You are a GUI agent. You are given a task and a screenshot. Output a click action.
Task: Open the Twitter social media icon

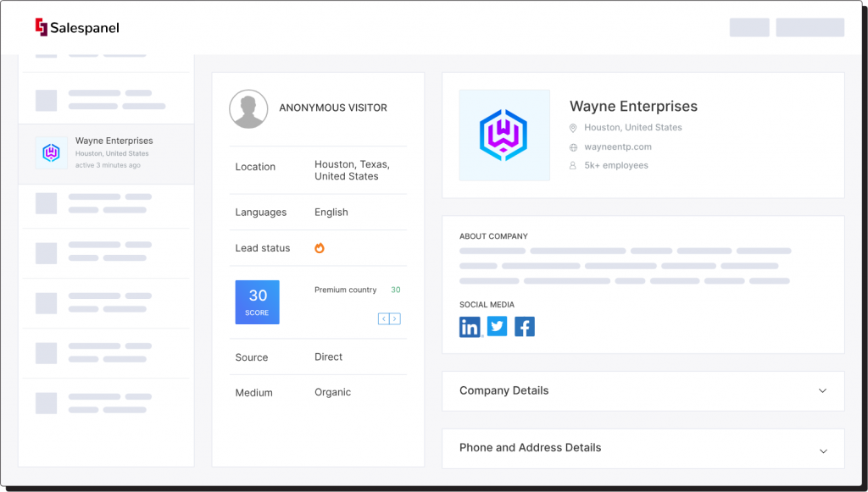[x=498, y=326]
